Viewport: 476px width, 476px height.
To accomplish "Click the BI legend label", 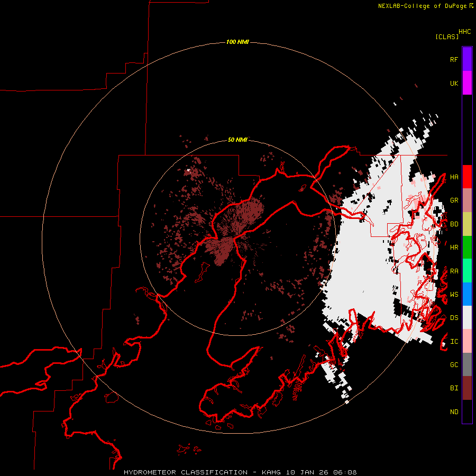I will coord(454,388).
